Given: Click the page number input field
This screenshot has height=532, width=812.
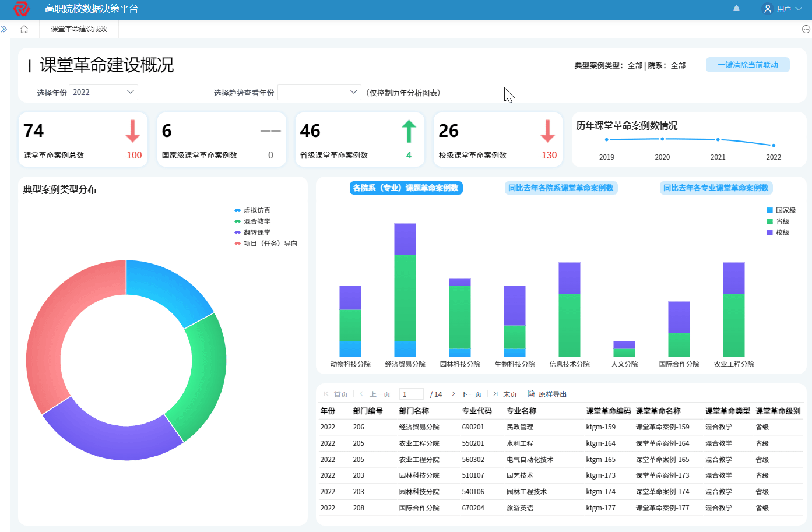Looking at the screenshot, I should 412,394.
